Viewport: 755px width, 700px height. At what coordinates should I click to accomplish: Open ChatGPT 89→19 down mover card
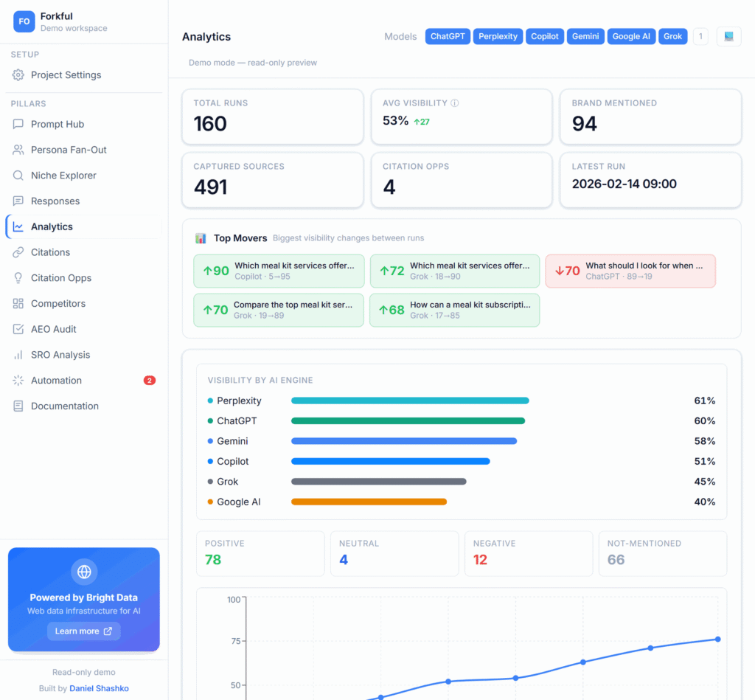pyautogui.click(x=630, y=271)
